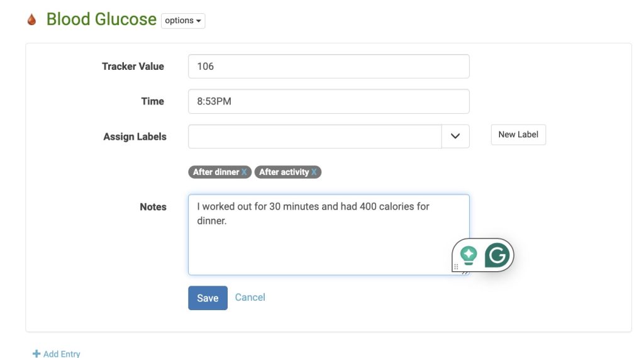This screenshot has width=644, height=358.
Task: Save the blood glucose entry
Action: click(x=208, y=298)
